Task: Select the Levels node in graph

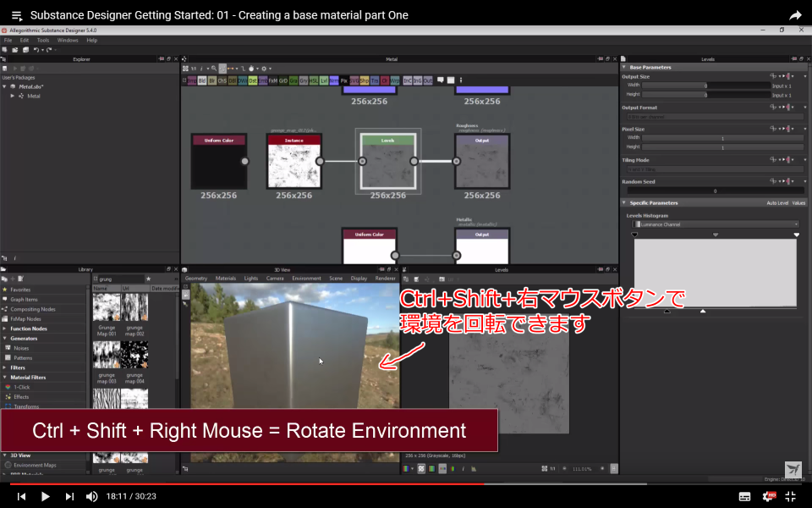Action: (388, 161)
